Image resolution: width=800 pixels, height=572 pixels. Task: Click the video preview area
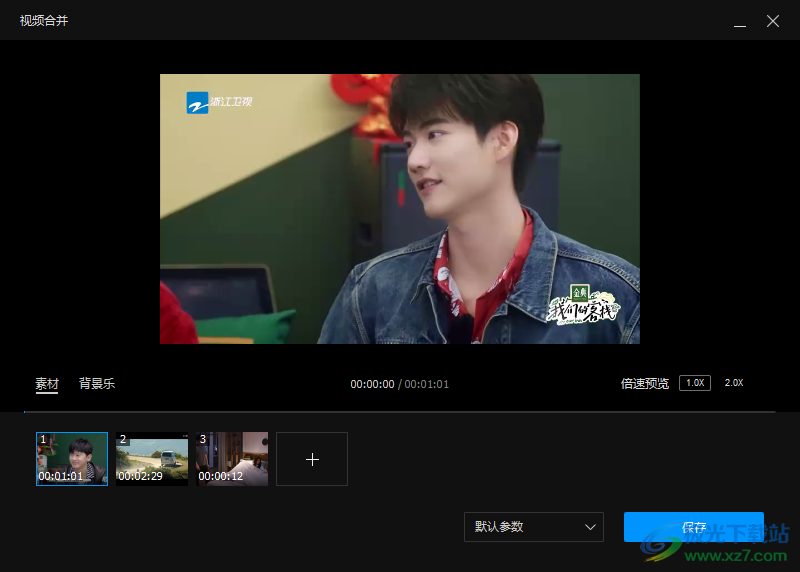[x=399, y=209]
